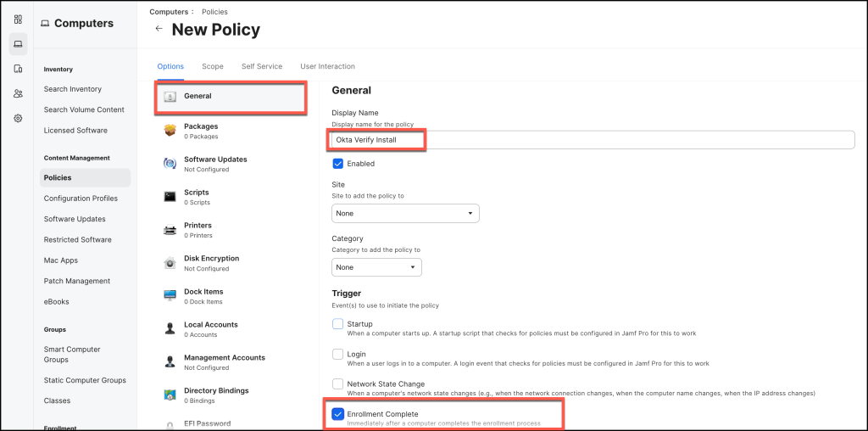Screen dimensions: 868x431
Task: Toggle the Enrollment Complete checkbox
Action: click(x=337, y=414)
